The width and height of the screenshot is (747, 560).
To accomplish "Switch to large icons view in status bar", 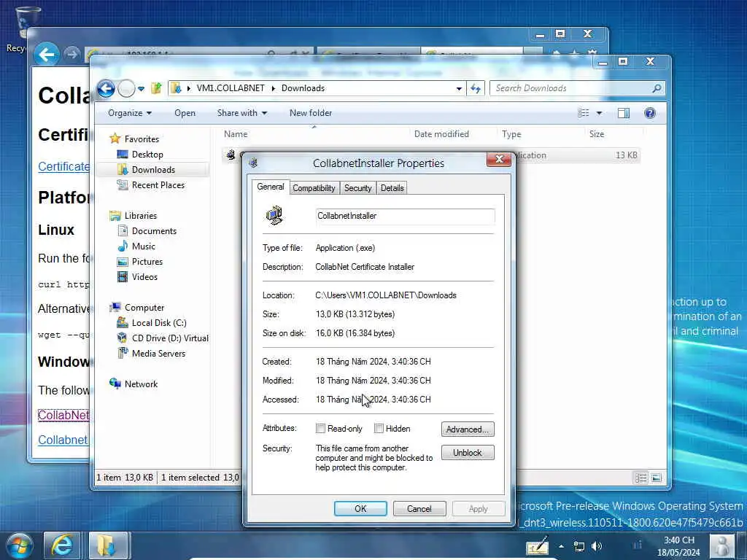I will pos(656,478).
